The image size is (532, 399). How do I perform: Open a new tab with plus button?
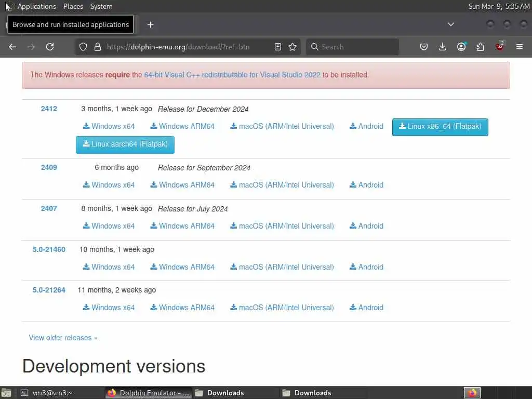click(151, 25)
